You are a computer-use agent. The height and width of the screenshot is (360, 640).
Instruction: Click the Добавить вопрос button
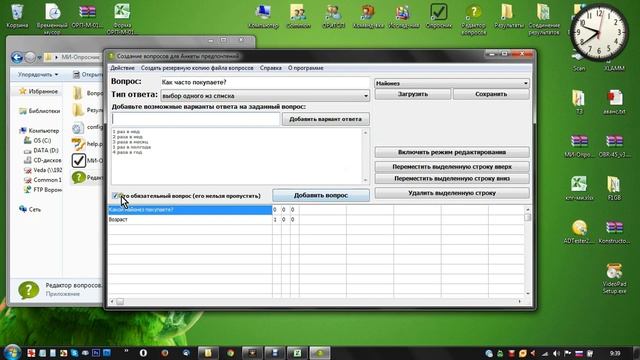(321, 195)
